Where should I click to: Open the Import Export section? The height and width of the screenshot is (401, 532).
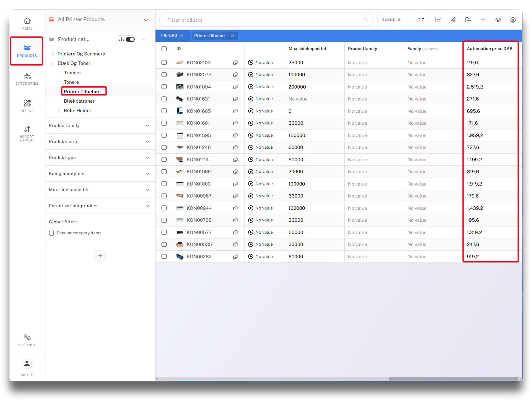pos(27,133)
